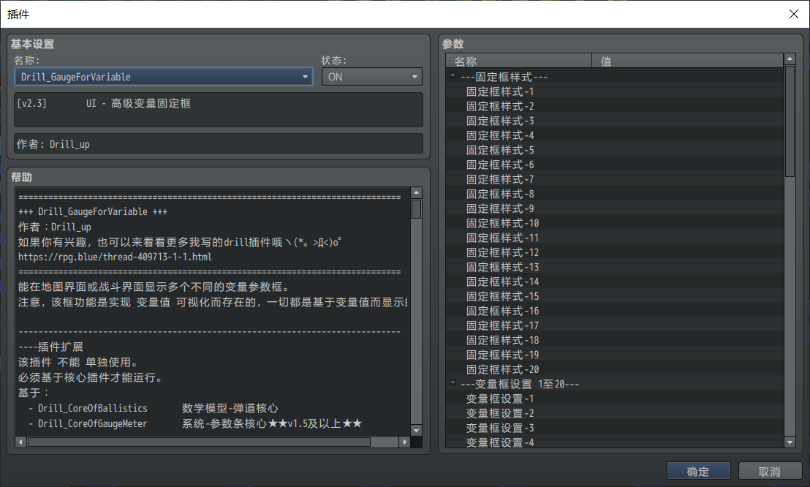Image resolution: width=810 pixels, height=487 pixels.
Task: Click the 确定 button
Action: point(698,471)
